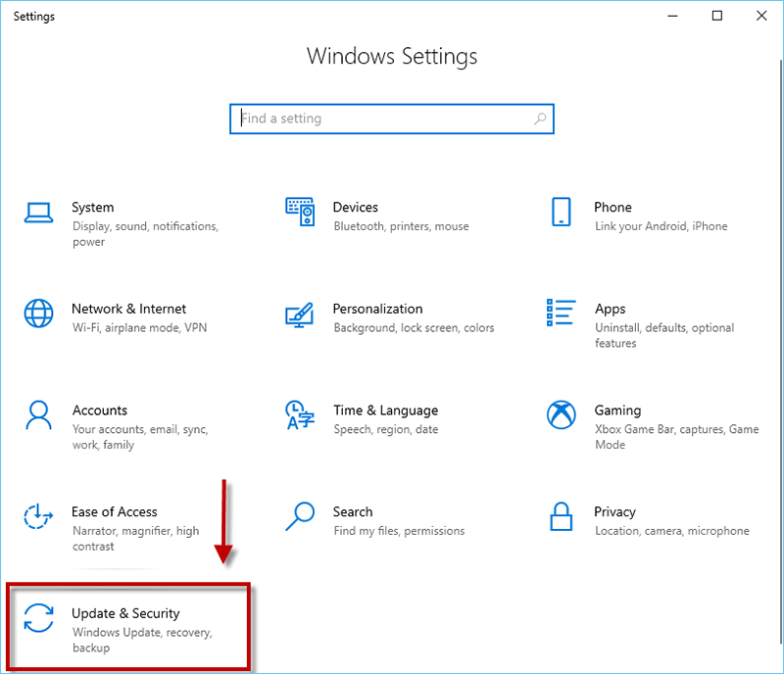Open the Gaming heading
Screen dimensions: 784x674
(617, 410)
